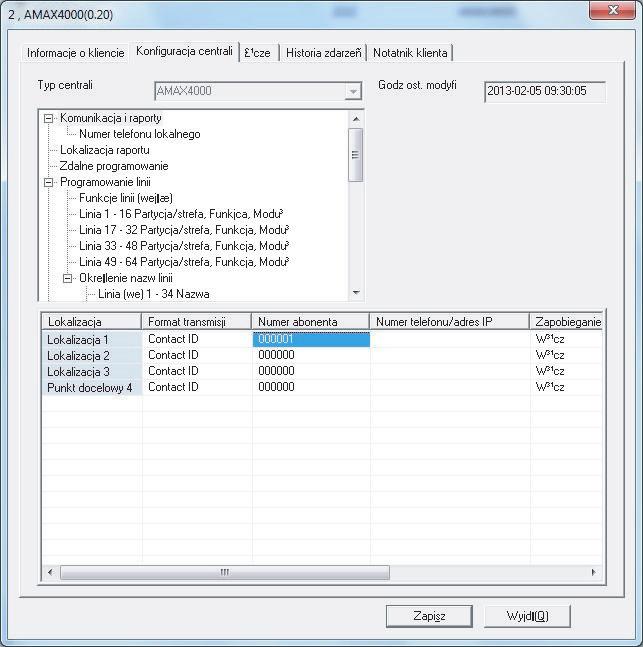Click the tree scroll up arrow

tap(356, 119)
